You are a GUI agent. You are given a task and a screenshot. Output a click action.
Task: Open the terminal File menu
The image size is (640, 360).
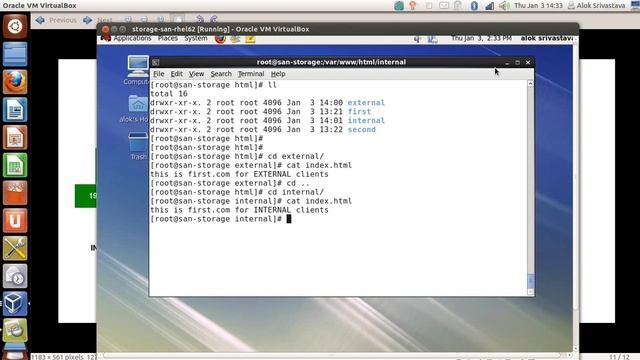point(158,74)
